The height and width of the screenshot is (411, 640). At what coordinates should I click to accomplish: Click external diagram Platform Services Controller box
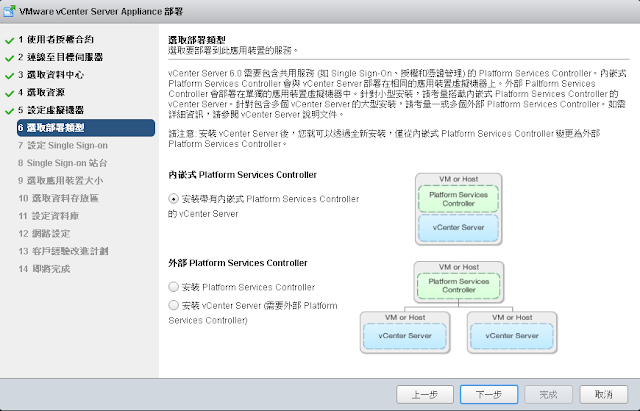459,286
